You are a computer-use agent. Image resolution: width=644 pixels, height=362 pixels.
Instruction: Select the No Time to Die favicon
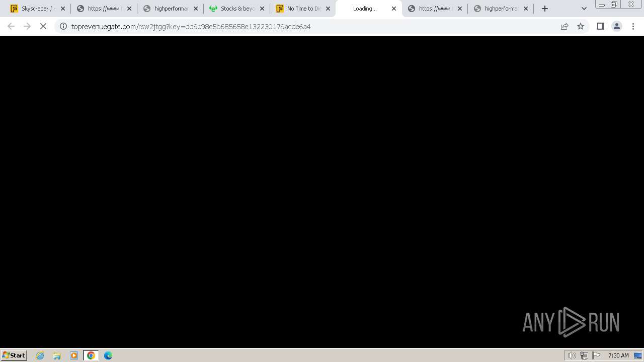(280, 9)
